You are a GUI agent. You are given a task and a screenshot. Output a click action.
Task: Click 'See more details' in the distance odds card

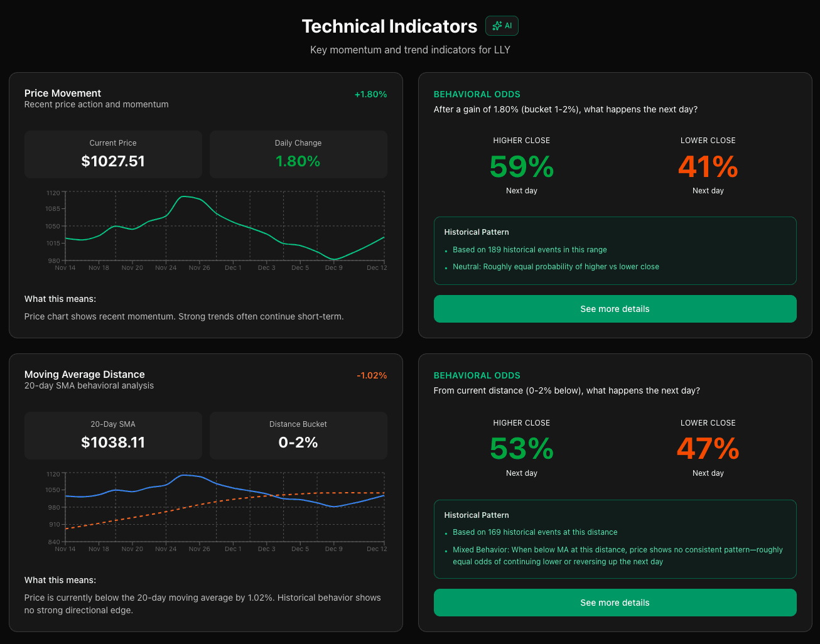pyautogui.click(x=615, y=602)
